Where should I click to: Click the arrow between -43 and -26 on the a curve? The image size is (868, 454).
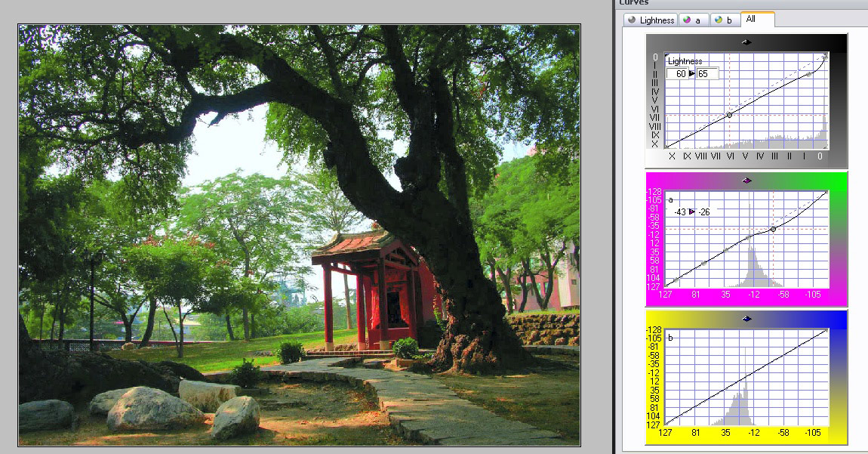point(692,212)
